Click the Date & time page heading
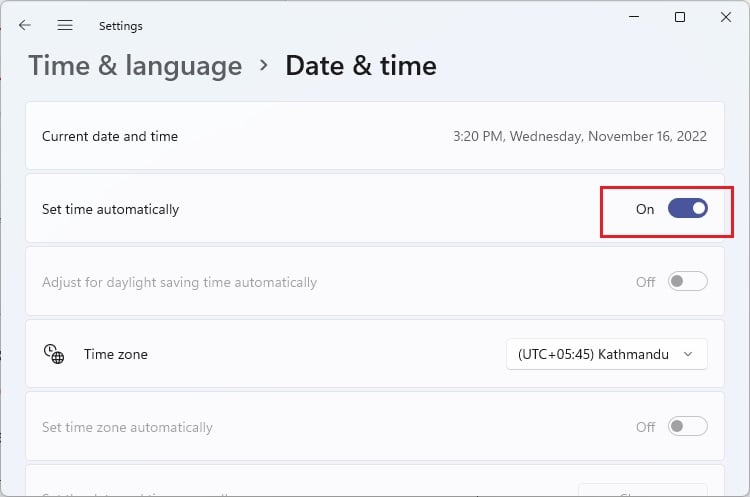Screen dimensions: 750x497 click(x=361, y=66)
